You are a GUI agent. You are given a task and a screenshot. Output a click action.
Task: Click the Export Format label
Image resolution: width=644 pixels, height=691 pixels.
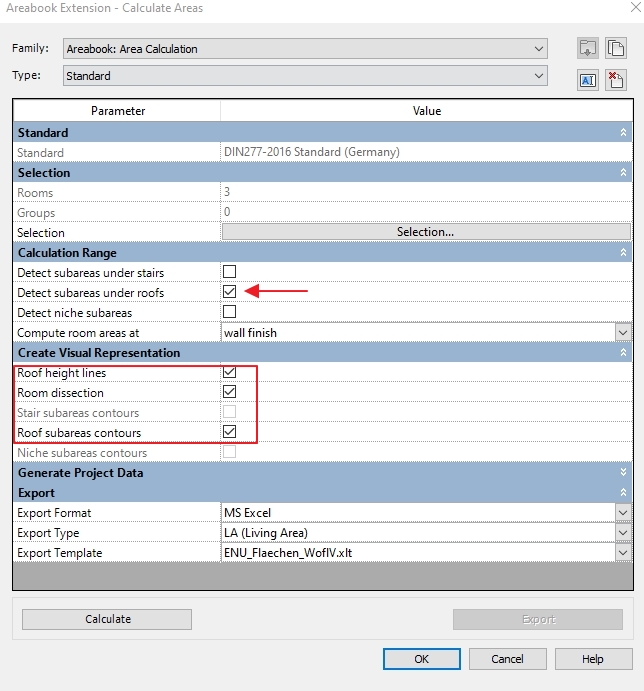pos(54,513)
